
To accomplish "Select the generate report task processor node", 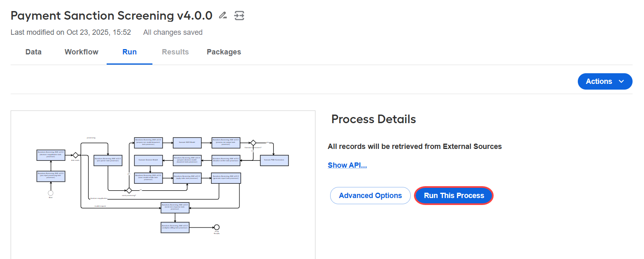I will [x=226, y=178].
